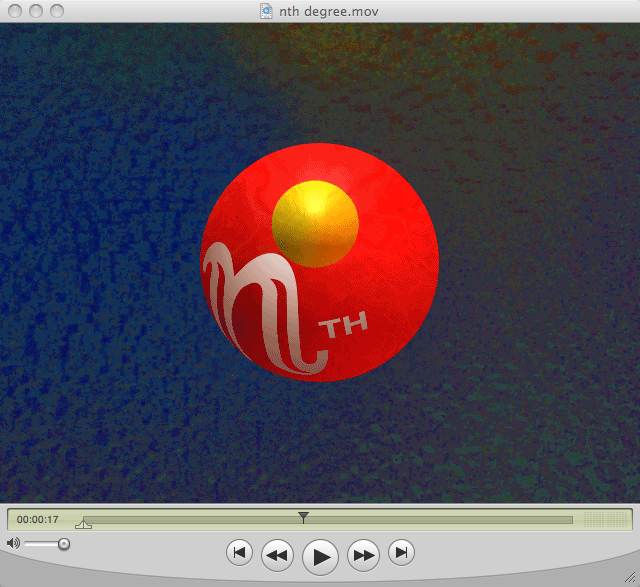Click the fast-forward button
The image size is (640, 587).
click(363, 555)
